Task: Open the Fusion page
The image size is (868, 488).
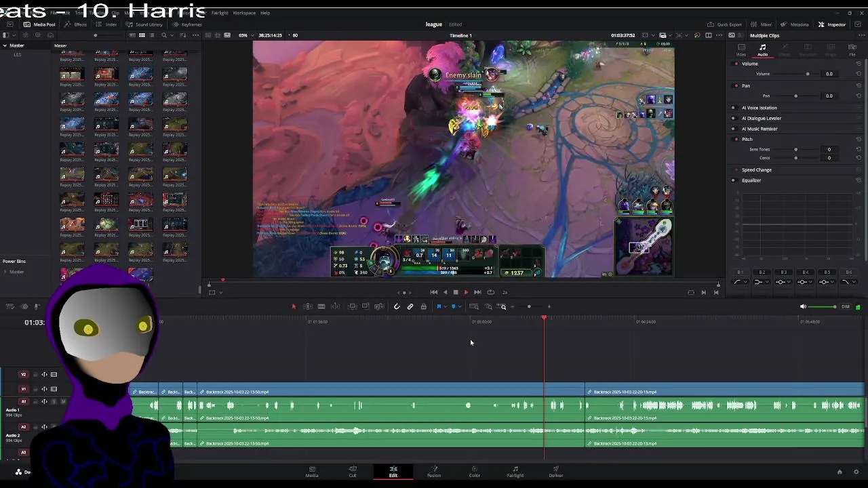Action: (434, 472)
